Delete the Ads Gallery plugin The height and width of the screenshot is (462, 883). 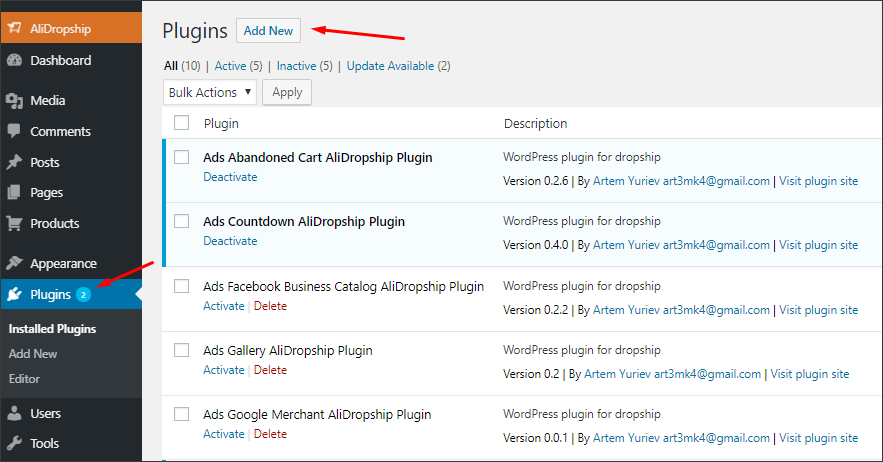click(270, 370)
